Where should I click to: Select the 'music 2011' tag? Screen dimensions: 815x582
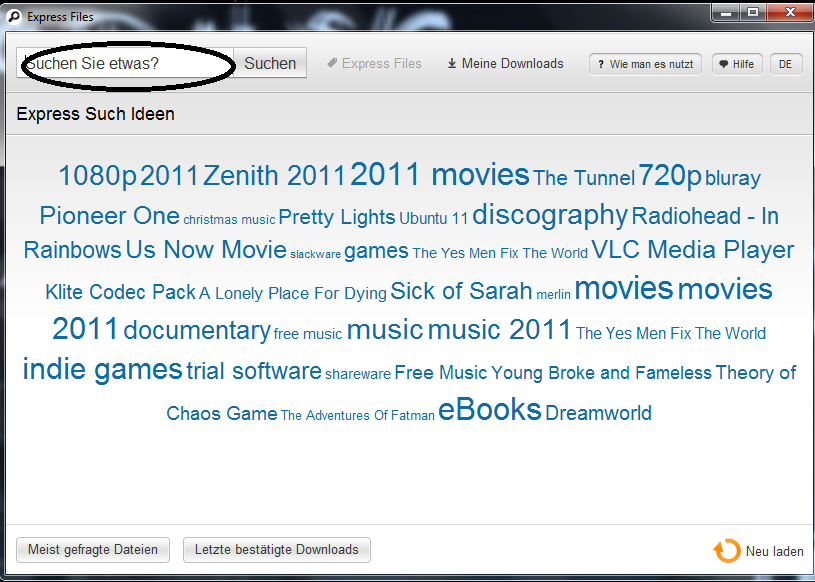(499, 329)
